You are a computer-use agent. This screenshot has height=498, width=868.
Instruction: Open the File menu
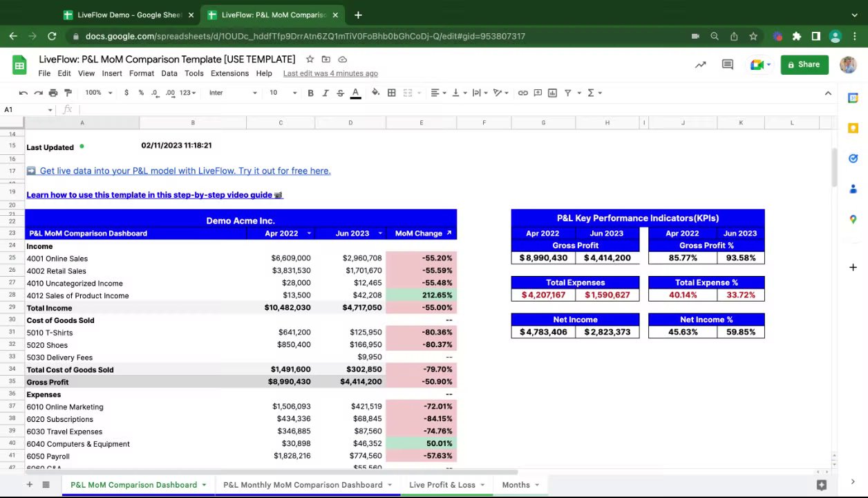click(x=44, y=73)
